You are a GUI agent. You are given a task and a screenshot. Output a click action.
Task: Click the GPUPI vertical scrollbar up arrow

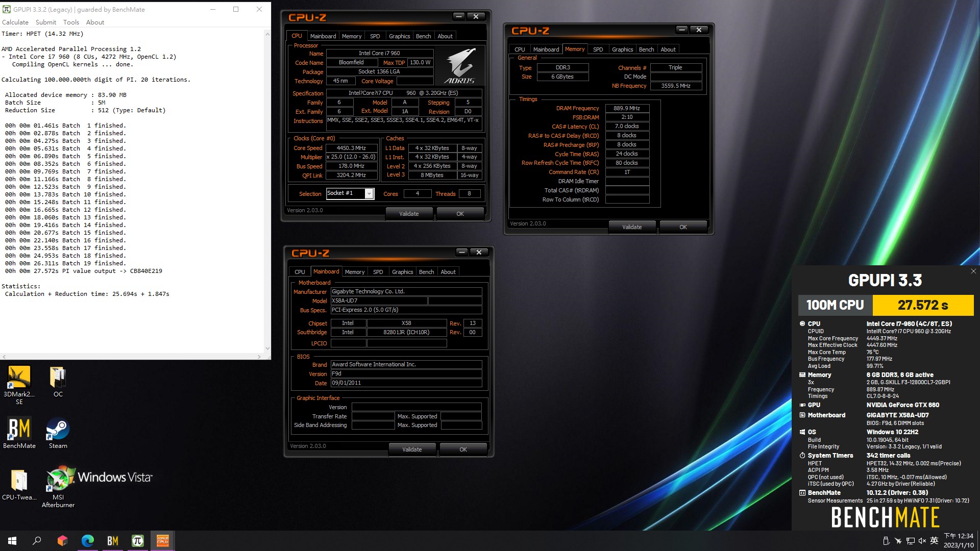(x=267, y=34)
